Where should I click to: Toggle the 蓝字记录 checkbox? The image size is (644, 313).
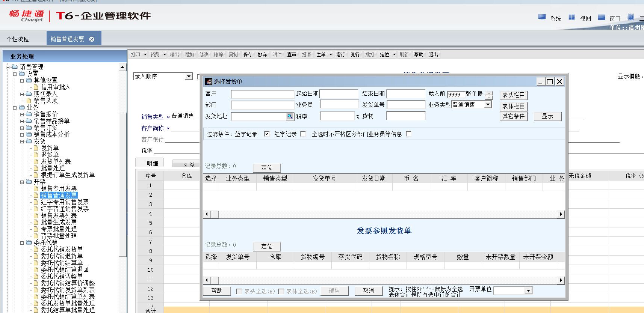267,134
